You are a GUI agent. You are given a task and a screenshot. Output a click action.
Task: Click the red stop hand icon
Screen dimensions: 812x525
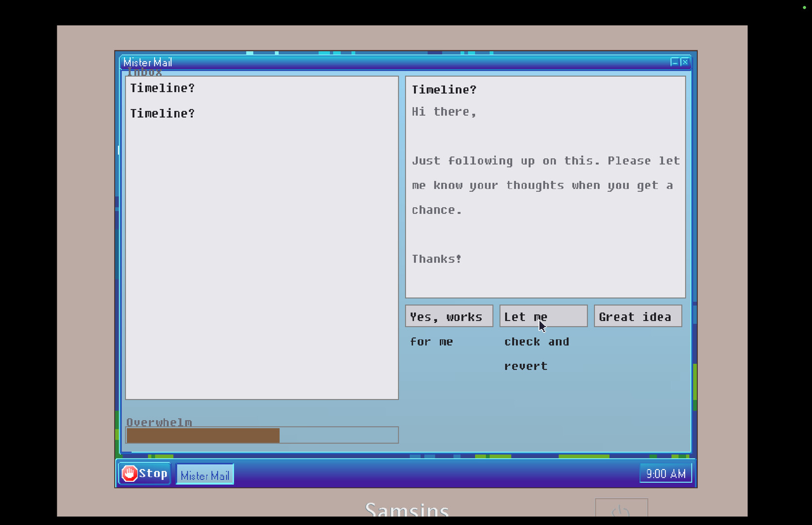[x=129, y=473]
